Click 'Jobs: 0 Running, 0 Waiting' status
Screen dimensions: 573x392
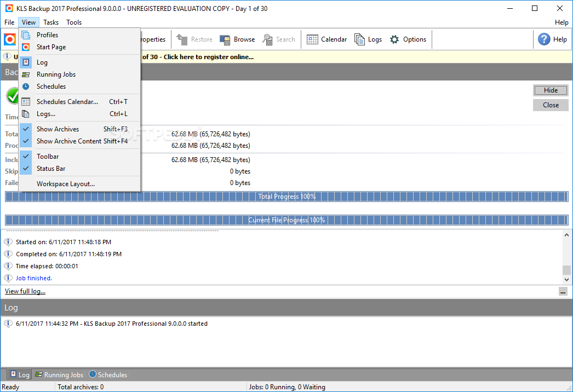tap(287, 387)
